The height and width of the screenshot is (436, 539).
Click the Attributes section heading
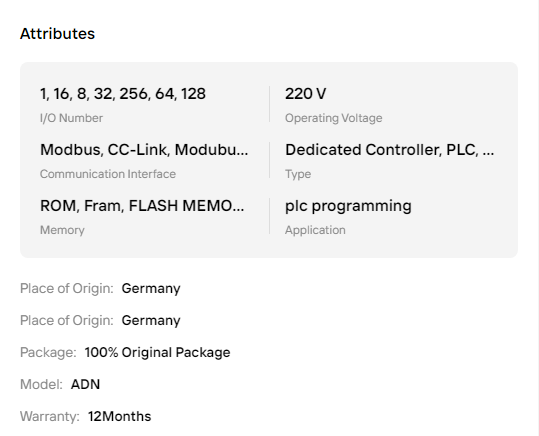(57, 34)
